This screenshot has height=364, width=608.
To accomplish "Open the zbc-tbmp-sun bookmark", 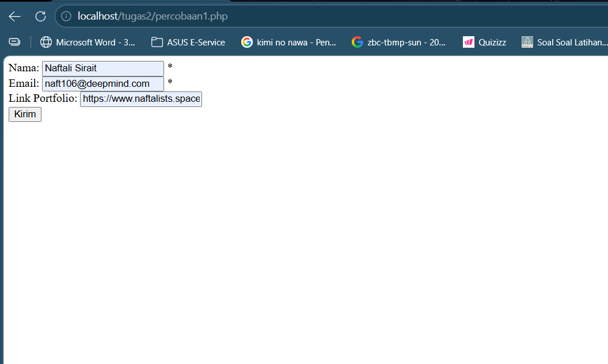I will tap(399, 42).
